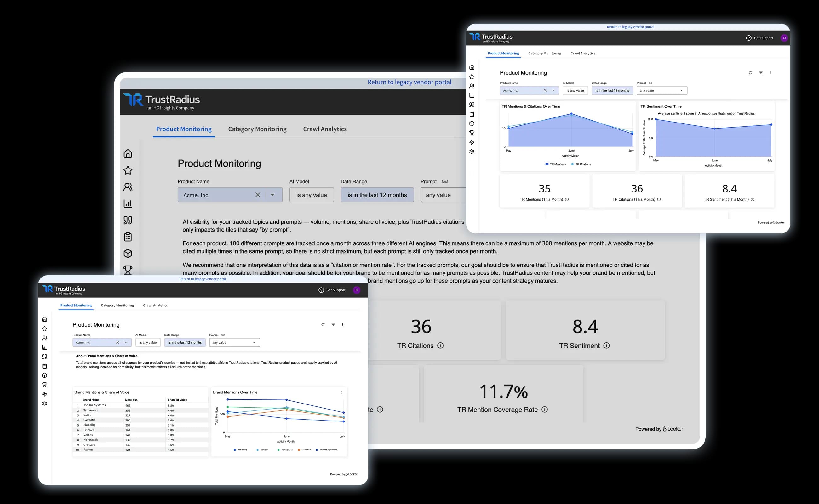Open Date Range filter in top-right window
The image size is (819, 504).
pyautogui.click(x=612, y=90)
